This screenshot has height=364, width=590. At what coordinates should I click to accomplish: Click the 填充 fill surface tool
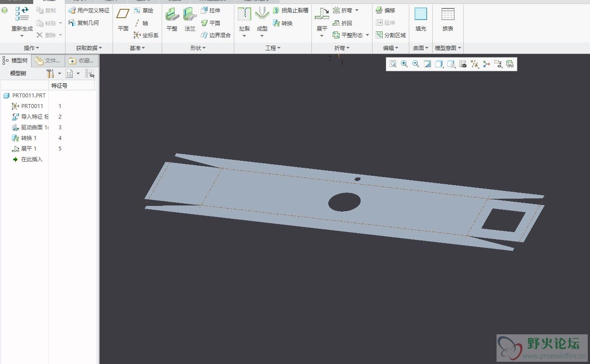pyautogui.click(x=421, y=19)
